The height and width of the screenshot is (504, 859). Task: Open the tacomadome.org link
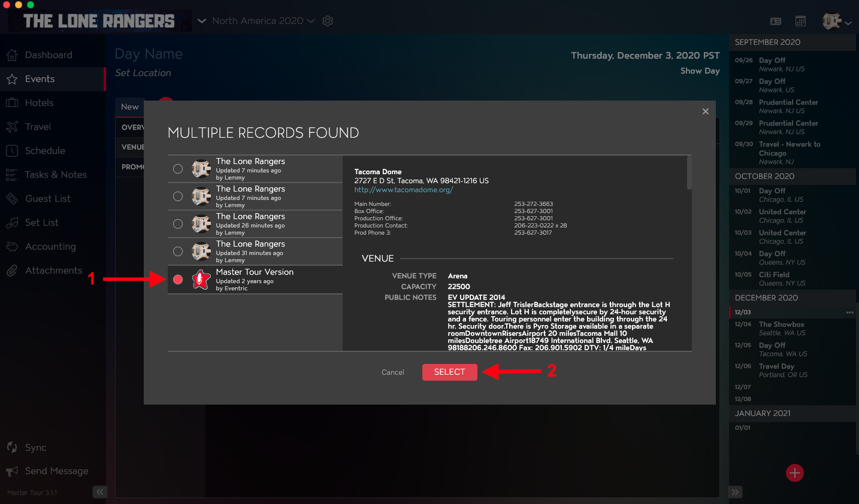[404, 190]
